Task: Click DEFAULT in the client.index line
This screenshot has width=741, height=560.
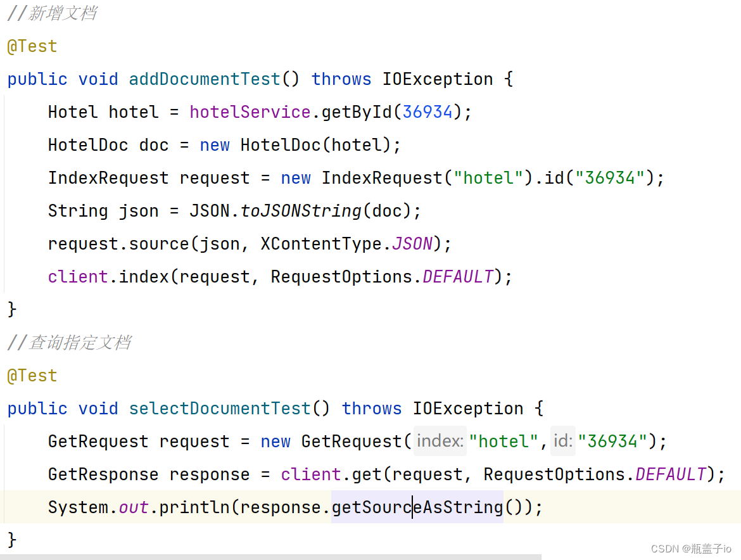Action: pos(457,277)
